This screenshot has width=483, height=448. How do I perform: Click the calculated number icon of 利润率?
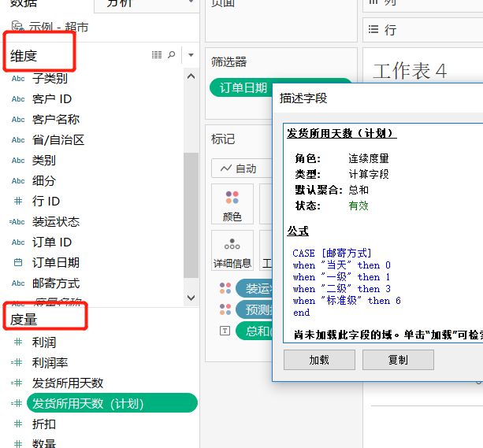coord(17,363)
